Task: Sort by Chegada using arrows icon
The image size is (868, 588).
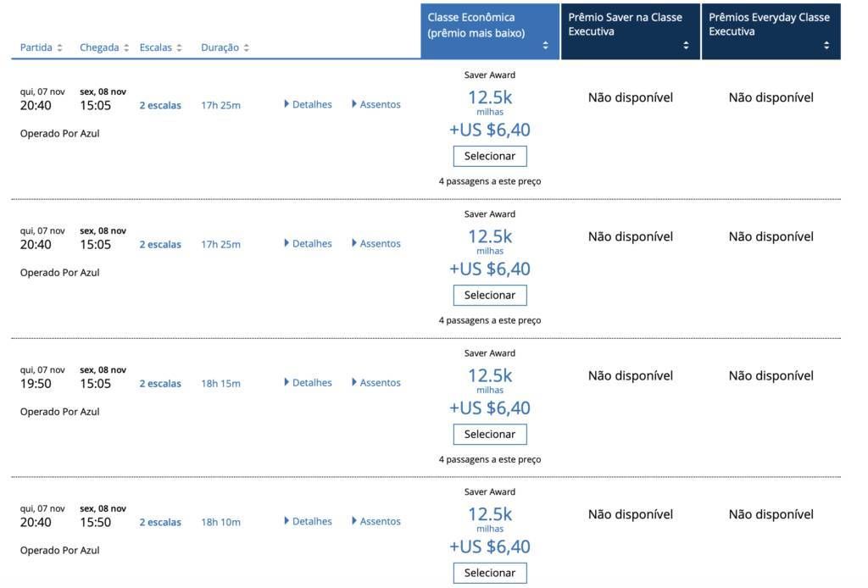Action: click(126, 48)
